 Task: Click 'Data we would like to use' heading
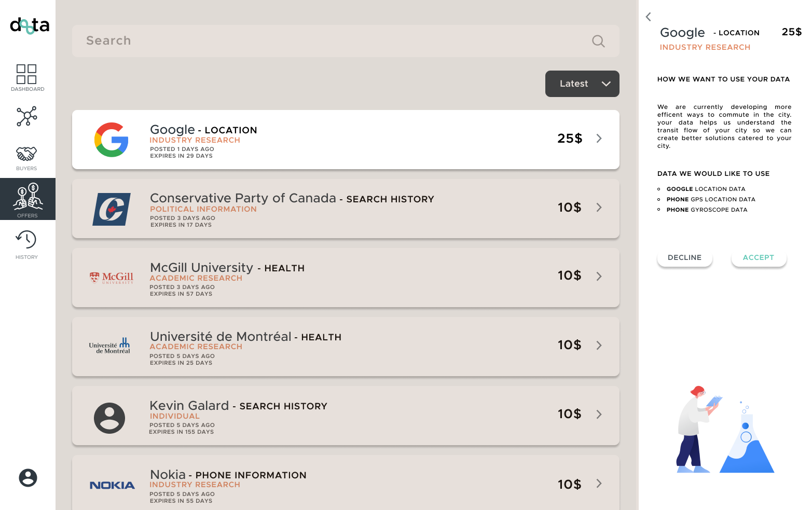[x=713, y=174]
